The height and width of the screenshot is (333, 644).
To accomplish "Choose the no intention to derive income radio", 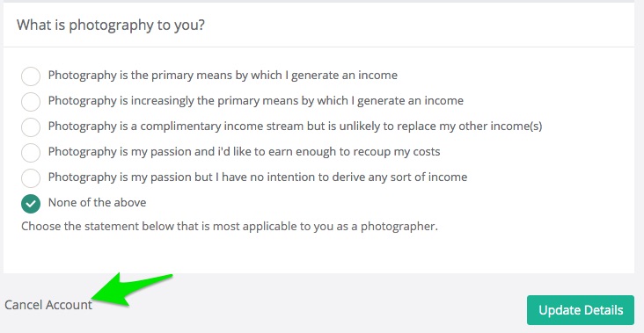I will tap(31, 177).
